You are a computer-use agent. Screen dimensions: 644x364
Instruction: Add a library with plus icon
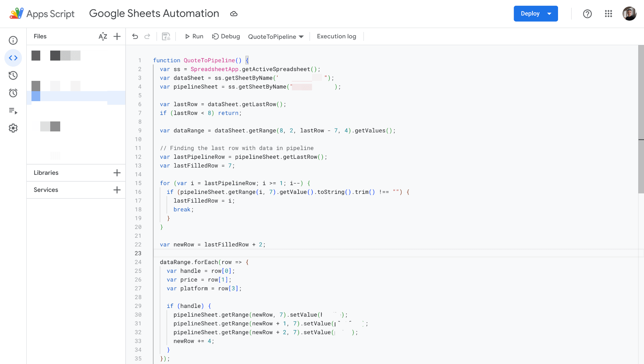pyautogui.click(x=117, y=173)
